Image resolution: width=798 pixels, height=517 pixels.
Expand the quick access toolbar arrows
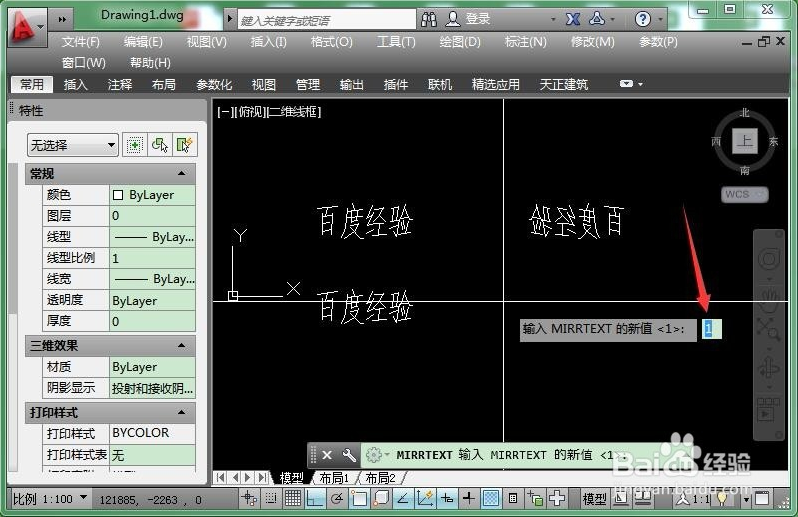pyautogui.click(x=62, y=19)
